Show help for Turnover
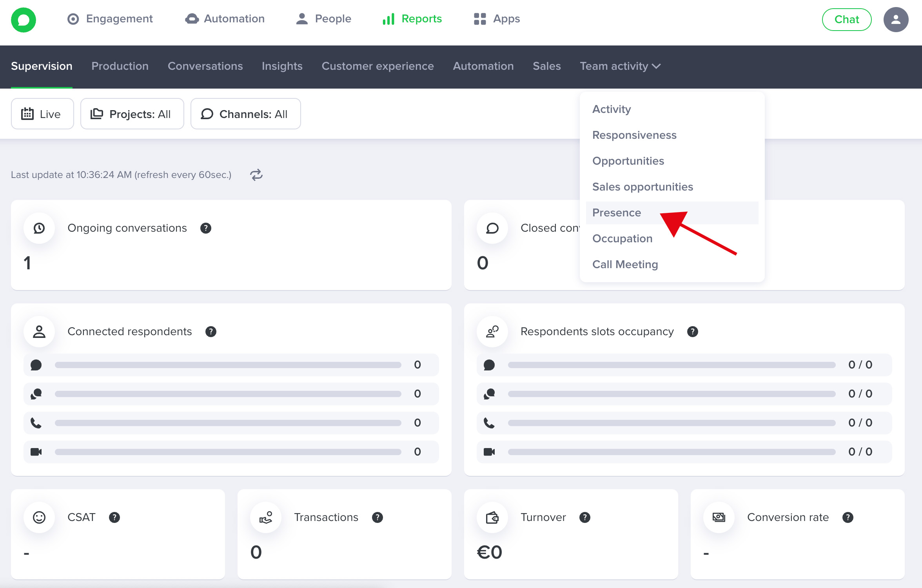 585,517
